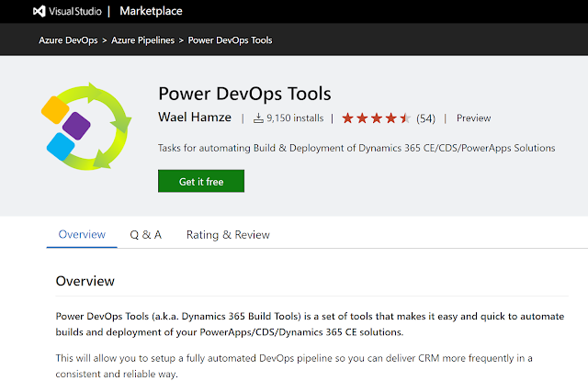The image size is (588, 381).
Task: Click the (54) review count
Action: click(x=425, y=118)
